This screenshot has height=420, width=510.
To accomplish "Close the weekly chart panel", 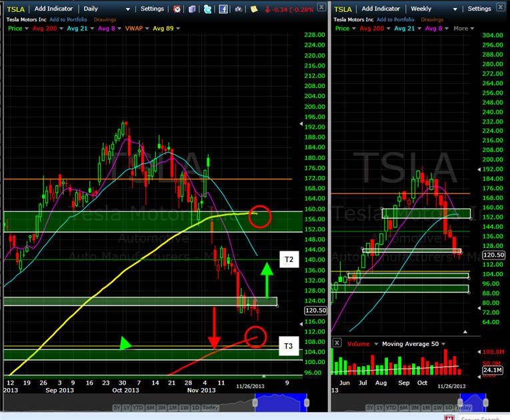I will pos(501,7).
